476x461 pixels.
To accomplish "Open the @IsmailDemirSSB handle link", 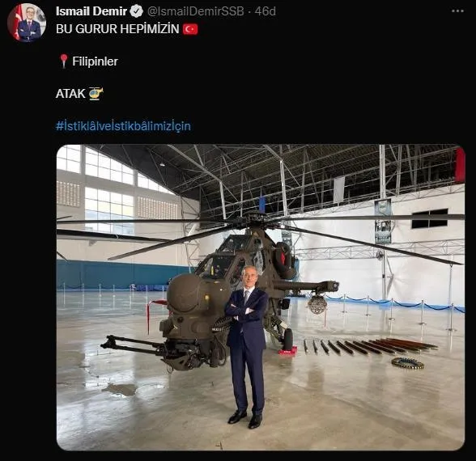I will click(x=196, y=11).
